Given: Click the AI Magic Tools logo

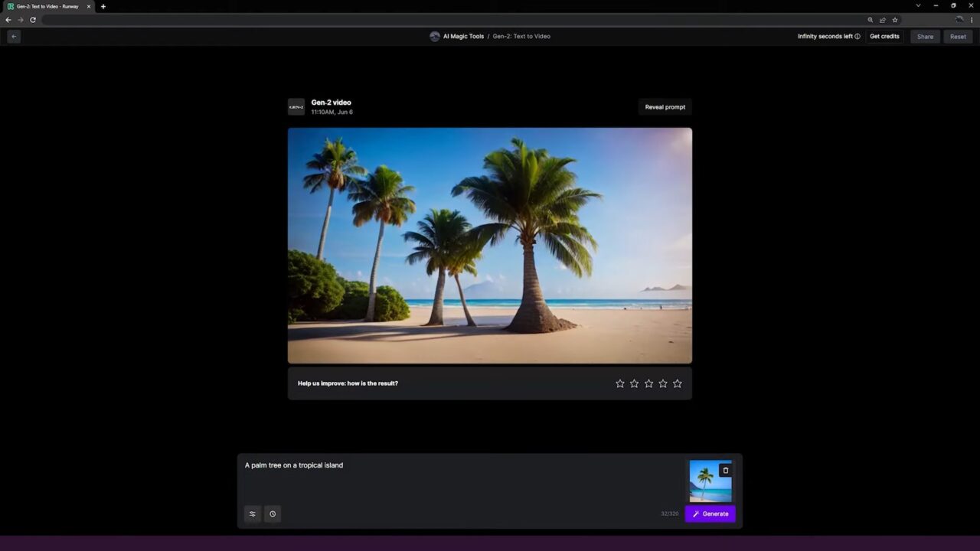Looking at the screenshot, I should pyautogui.click(x=435, y=36).
